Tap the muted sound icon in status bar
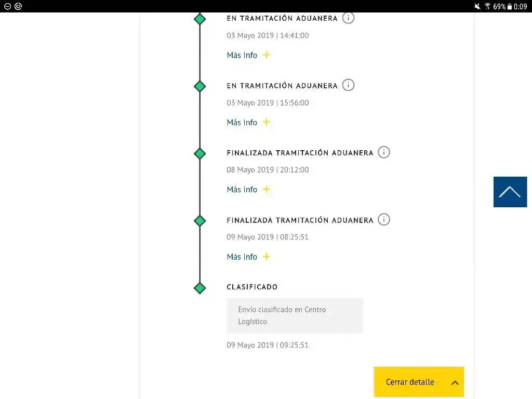532x399 pixels. coord(477,6)
